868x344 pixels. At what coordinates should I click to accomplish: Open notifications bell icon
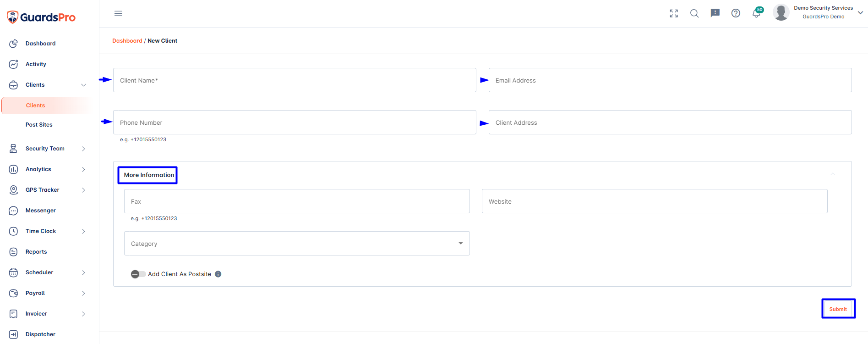756,13
